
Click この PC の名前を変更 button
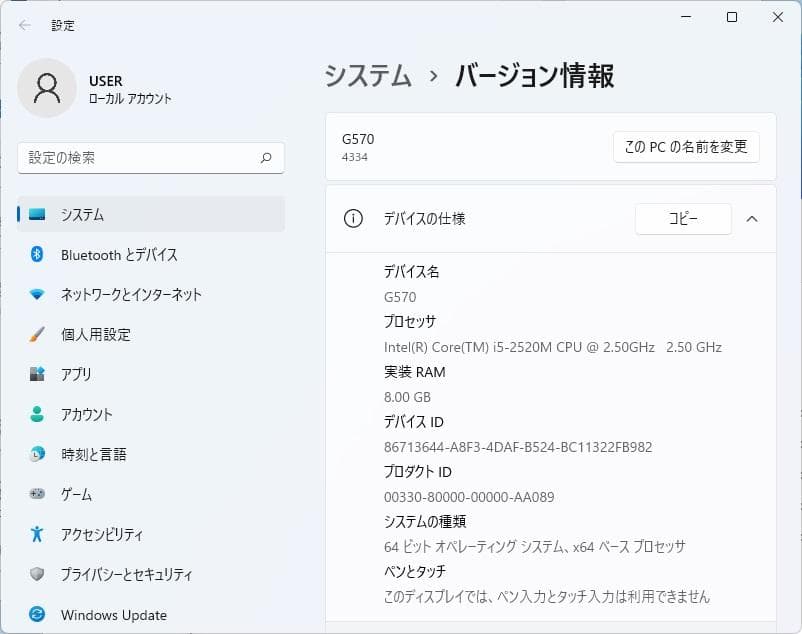coord(685,147)
